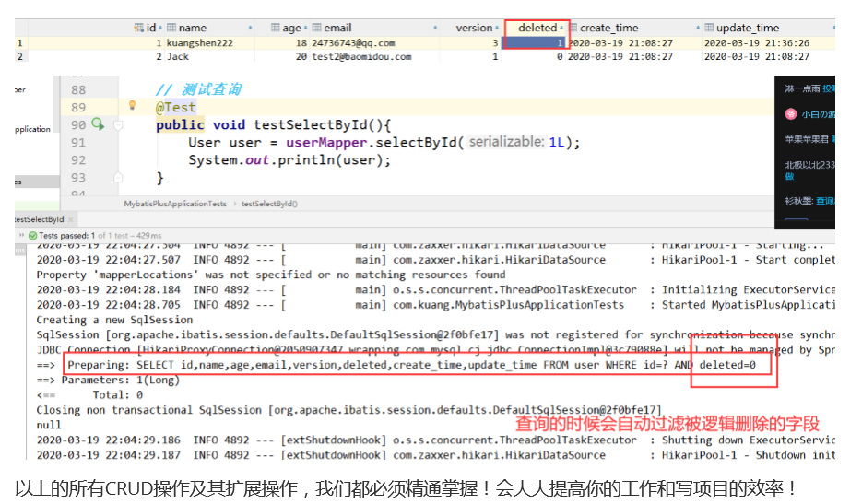The height and width of the screenshot is (504, 862).
Task: Click the column icon beside the update_time header
Action: [x=709, y=28]
